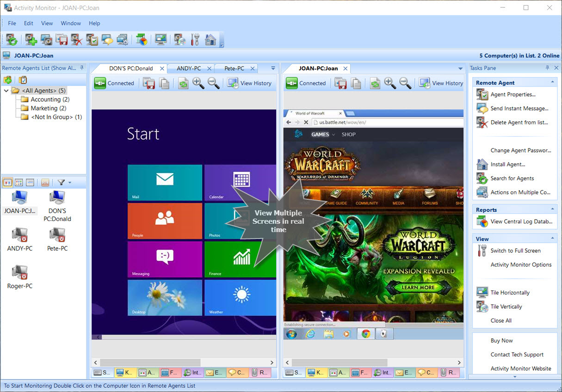The height and width of the screenshot is (392, 562).
Task: Click the add agent icon in main toolbar
Action: click(x=31, y=40)
